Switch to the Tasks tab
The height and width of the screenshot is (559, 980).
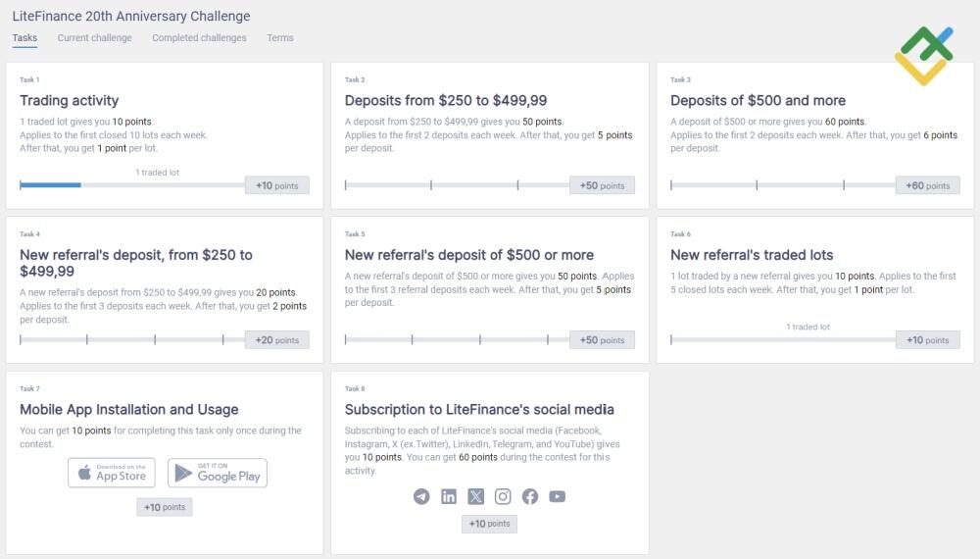click(x=24, y=38)
